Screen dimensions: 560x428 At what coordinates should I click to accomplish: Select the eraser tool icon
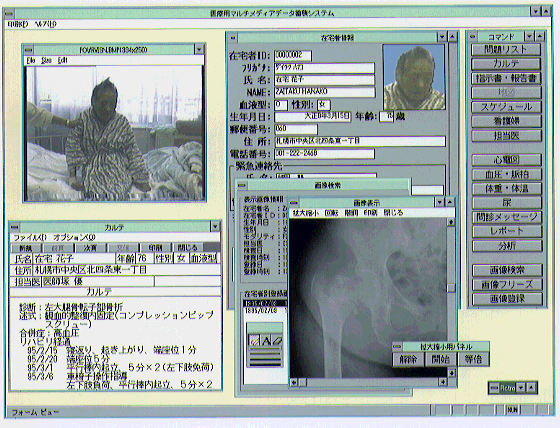pos(277,340)
